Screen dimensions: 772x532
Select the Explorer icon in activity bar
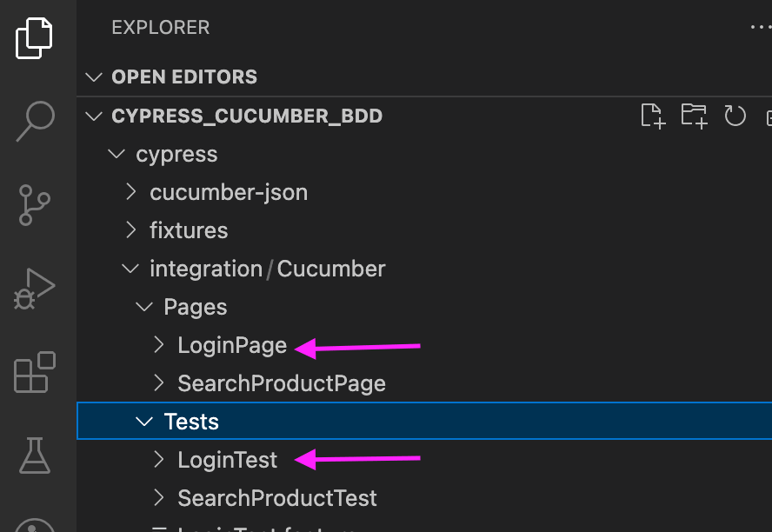point(35,38)
